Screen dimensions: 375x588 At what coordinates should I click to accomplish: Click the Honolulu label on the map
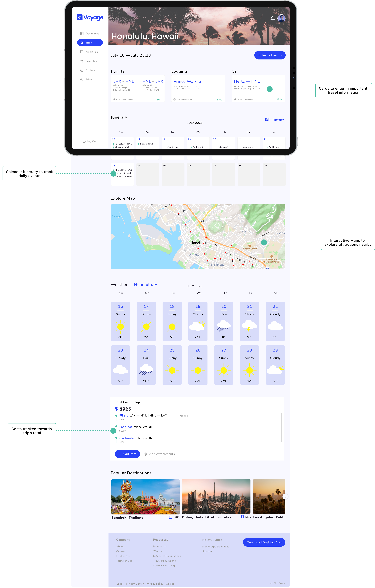(198, 243)
